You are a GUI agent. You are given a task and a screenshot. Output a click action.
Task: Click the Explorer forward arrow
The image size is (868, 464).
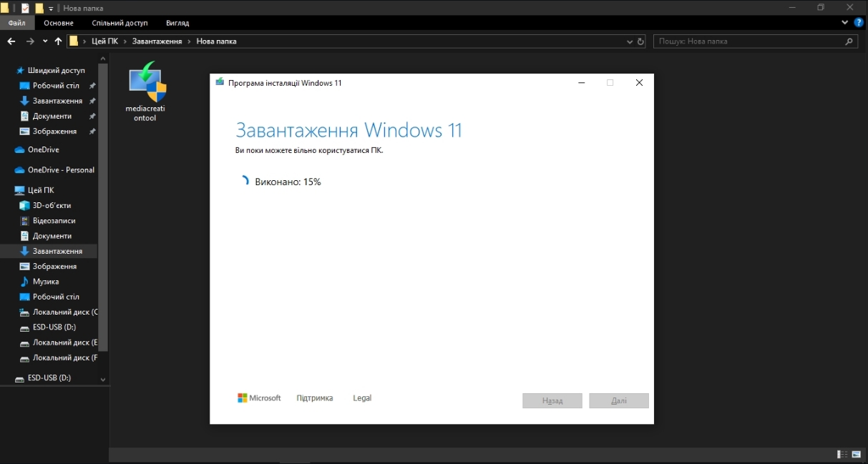coord(30,41)
